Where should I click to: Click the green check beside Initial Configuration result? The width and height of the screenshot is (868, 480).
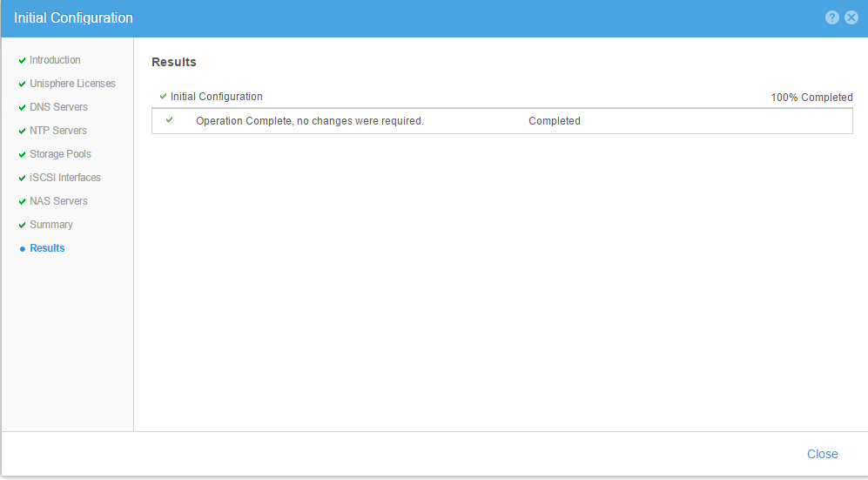(x=164, y=97)
